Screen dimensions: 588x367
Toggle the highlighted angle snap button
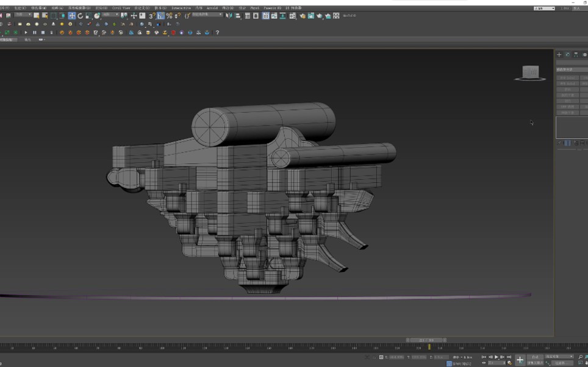point(160,16)
